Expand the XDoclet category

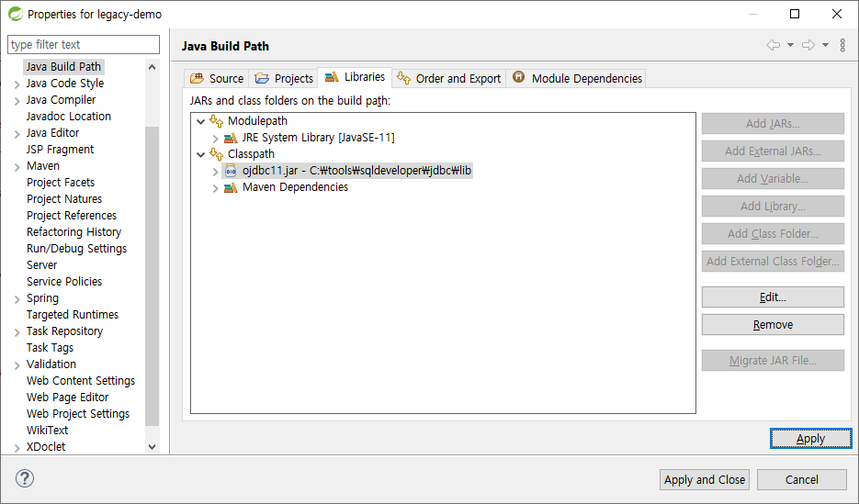pos(17,448)
